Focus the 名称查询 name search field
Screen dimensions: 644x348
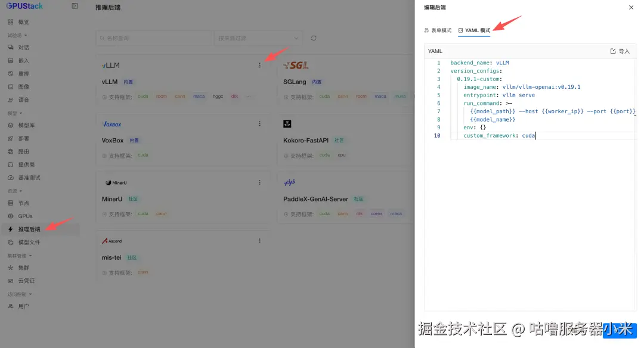point(154,38)
